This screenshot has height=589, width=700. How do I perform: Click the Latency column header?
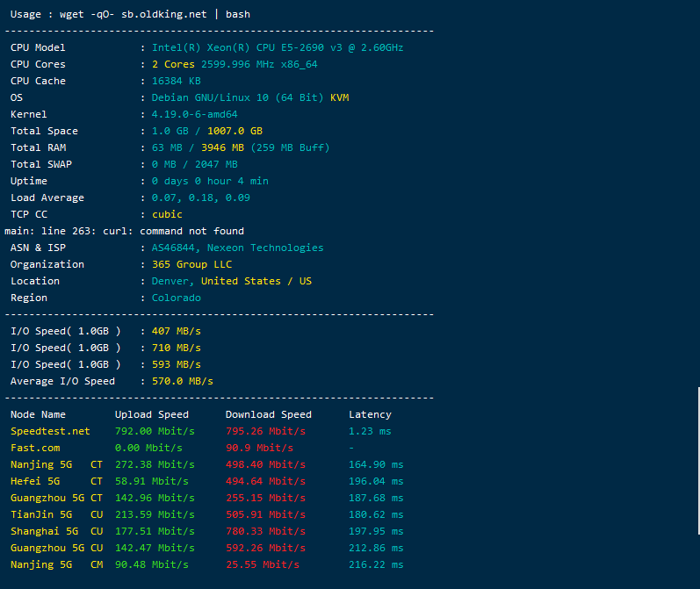(370, 414)
